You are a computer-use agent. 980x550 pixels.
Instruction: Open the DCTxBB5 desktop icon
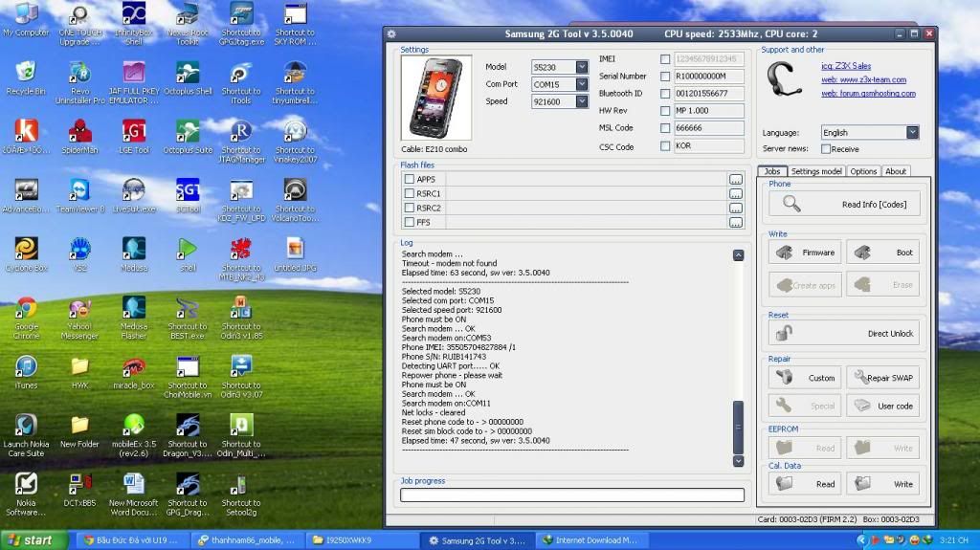80,490
